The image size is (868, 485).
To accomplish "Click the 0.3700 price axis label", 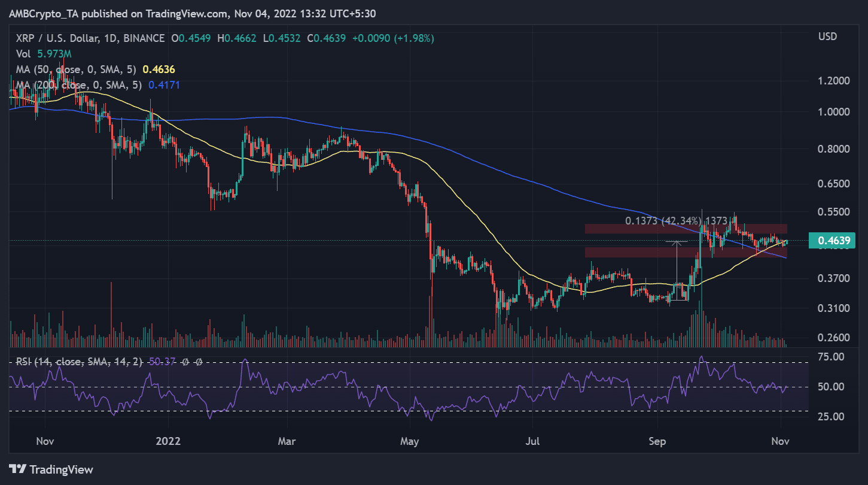I will tap(833, 278).
